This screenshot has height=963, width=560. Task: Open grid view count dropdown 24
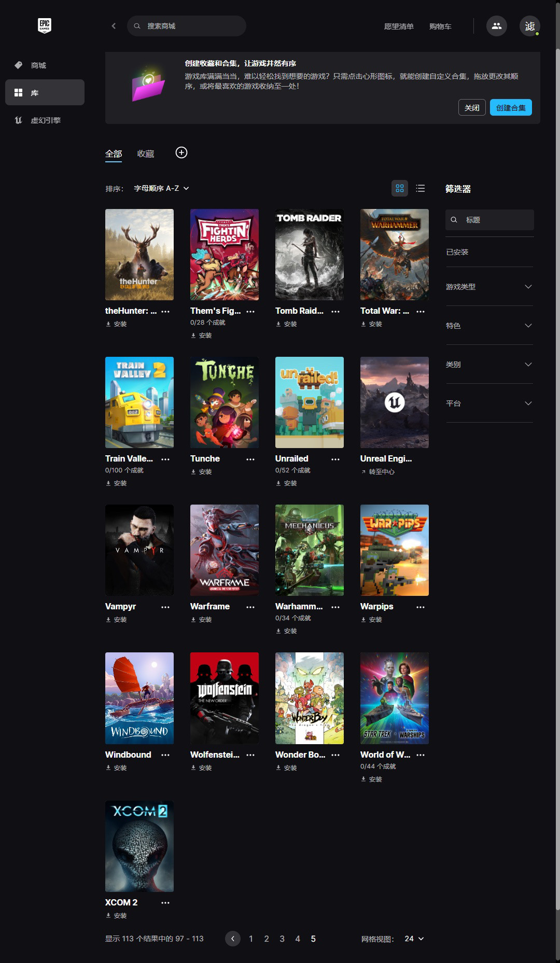click(x=414, y=939)
